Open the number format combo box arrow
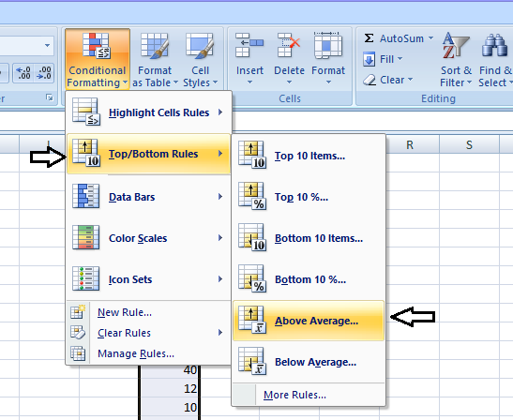 point(48,45)
